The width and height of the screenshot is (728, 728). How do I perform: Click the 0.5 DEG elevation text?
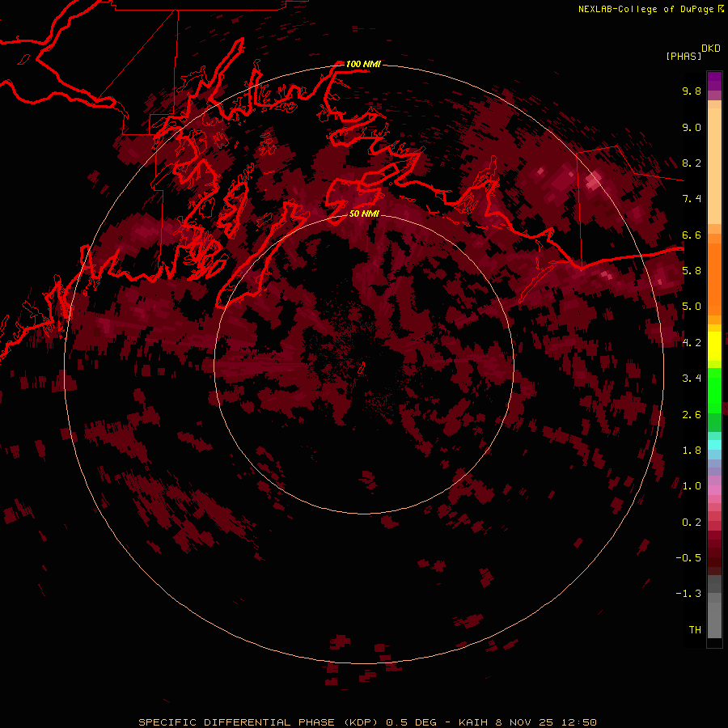coord(411,722)
